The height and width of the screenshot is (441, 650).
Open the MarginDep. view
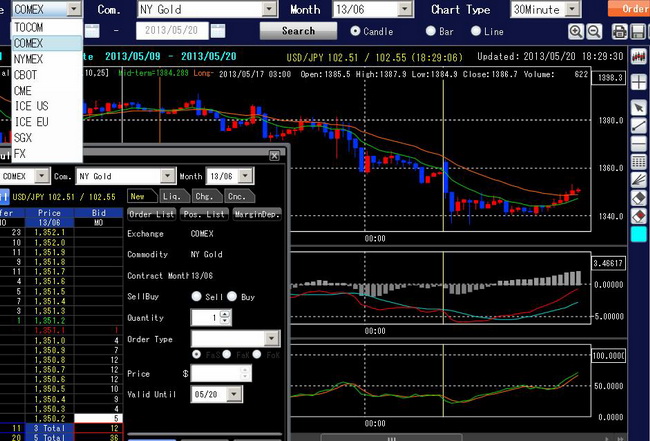[x=257, y=214]
